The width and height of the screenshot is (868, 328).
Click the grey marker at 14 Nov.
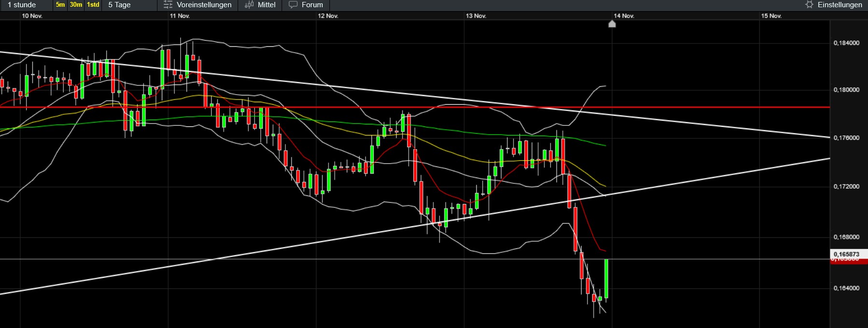click(612, 24)
